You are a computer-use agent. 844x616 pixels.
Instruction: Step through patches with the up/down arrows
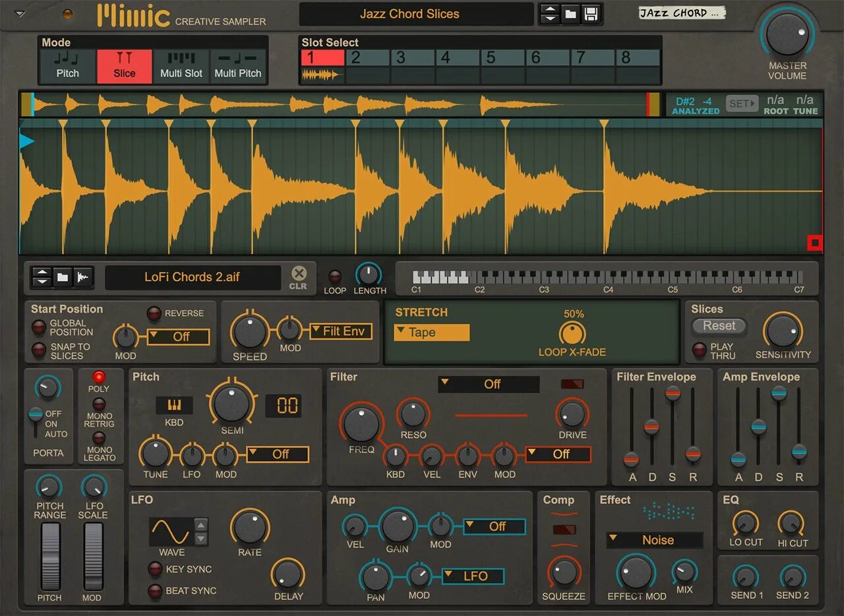tap(550, 14)
